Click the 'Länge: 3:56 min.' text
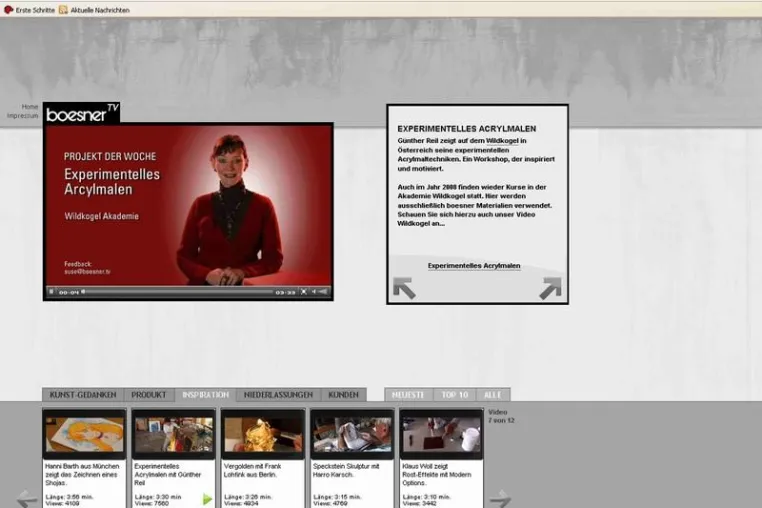Screen dimensions: 762x508 (x=69, y=497)
